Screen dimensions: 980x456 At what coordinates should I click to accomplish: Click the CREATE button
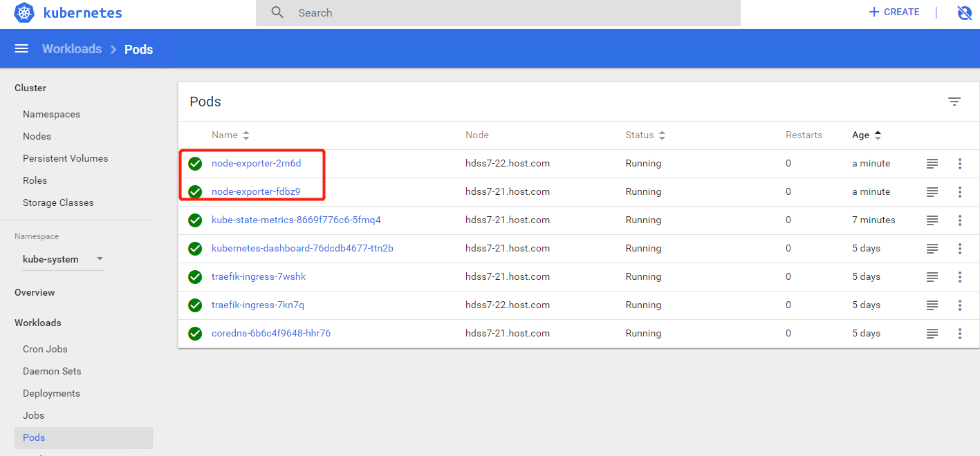[x=894, y=12]
